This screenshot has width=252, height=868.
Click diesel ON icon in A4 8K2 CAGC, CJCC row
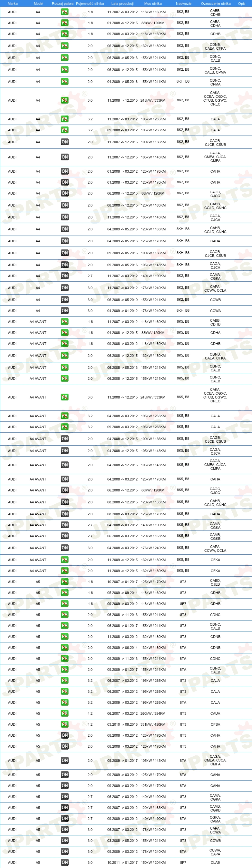(x=64, y=193)
